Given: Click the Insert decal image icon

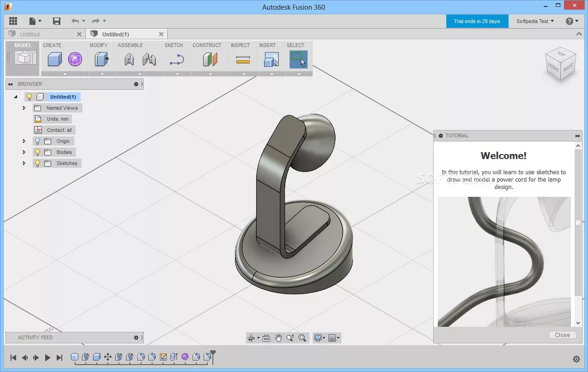Looking at the screenshot, I should click(x=271, y=59).
